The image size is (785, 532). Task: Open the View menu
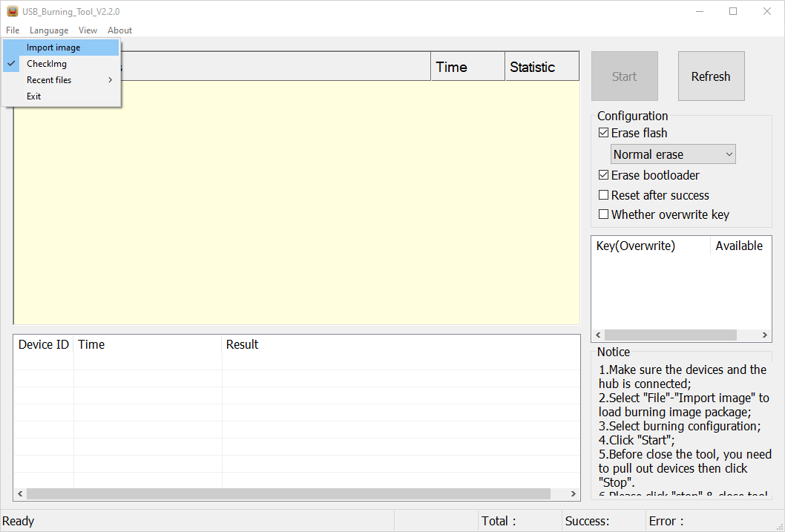point(88,30)
